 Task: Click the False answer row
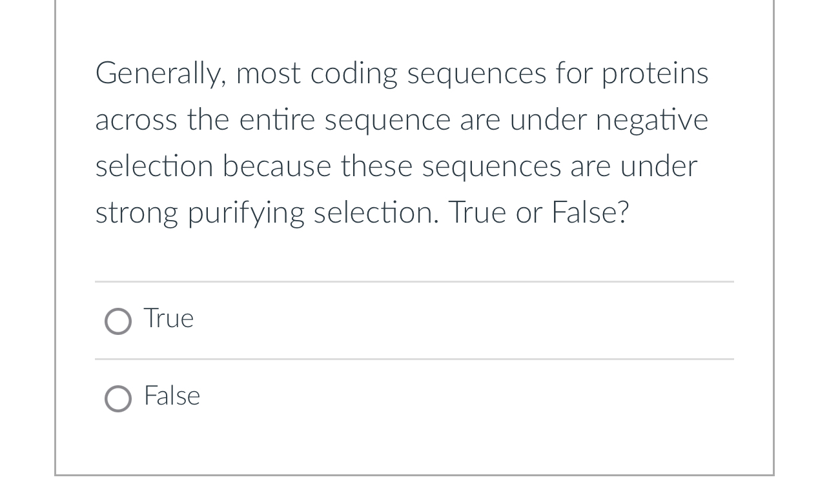point(413,399)
